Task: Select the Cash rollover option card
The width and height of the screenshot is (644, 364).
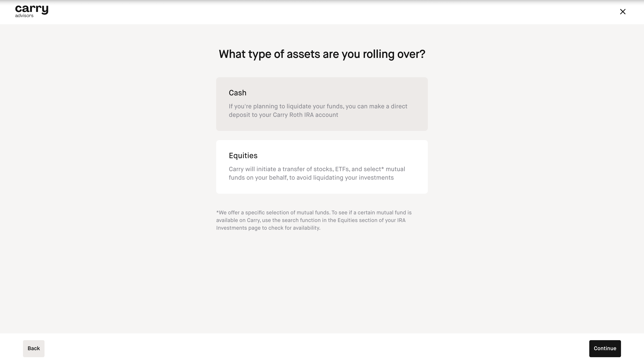Action: click(x=322, y=104)
